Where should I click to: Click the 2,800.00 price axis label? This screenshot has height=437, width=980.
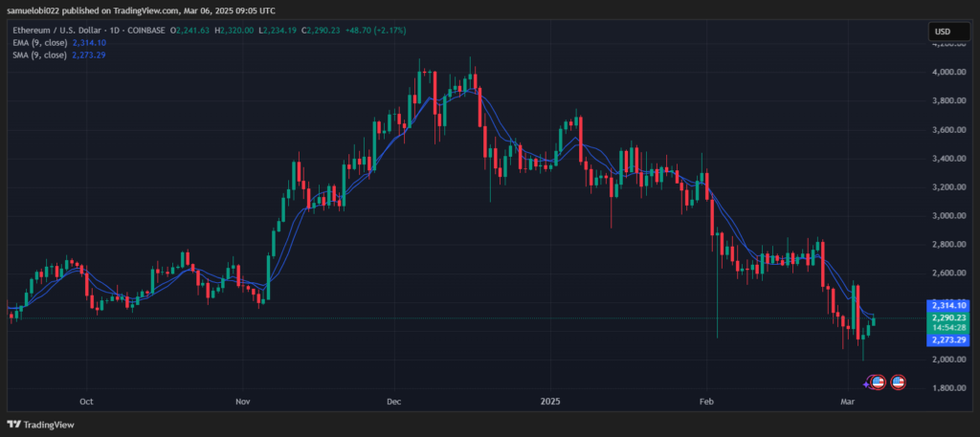coord(948,245)
